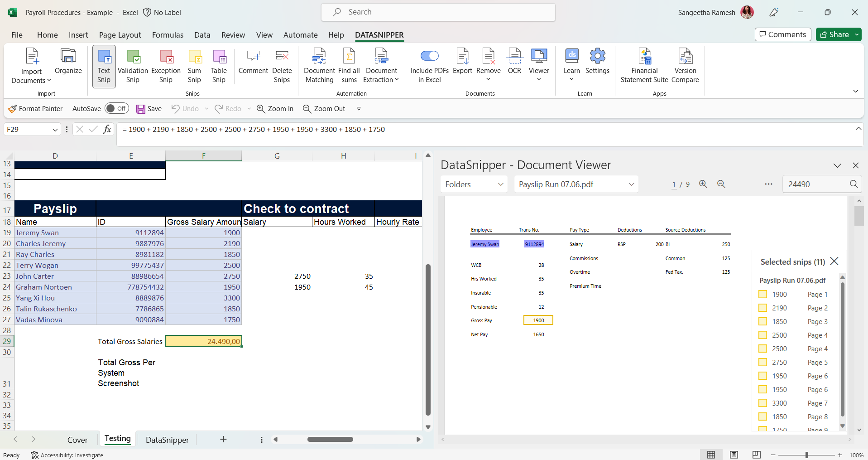Check the 1900 snip on Page 1
This screenshot has width=868, height=460.
click(762, 294)
